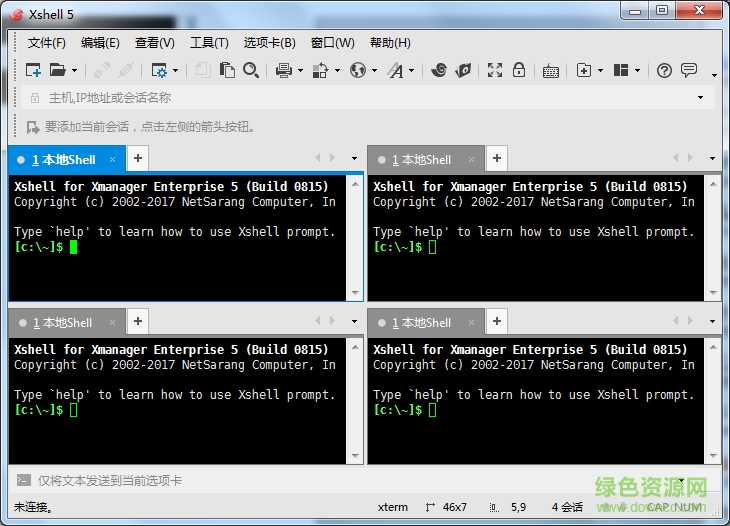Viewport: 730px width, 526px height.
Task: Click the top-right terminal scroll-up arrow
Action: [x=713, y=183]
